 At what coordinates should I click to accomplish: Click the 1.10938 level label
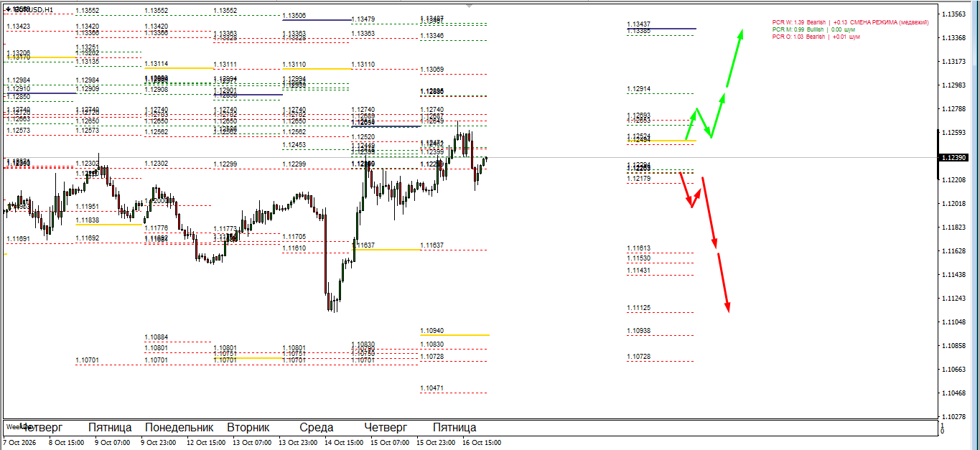coord(638,331)
